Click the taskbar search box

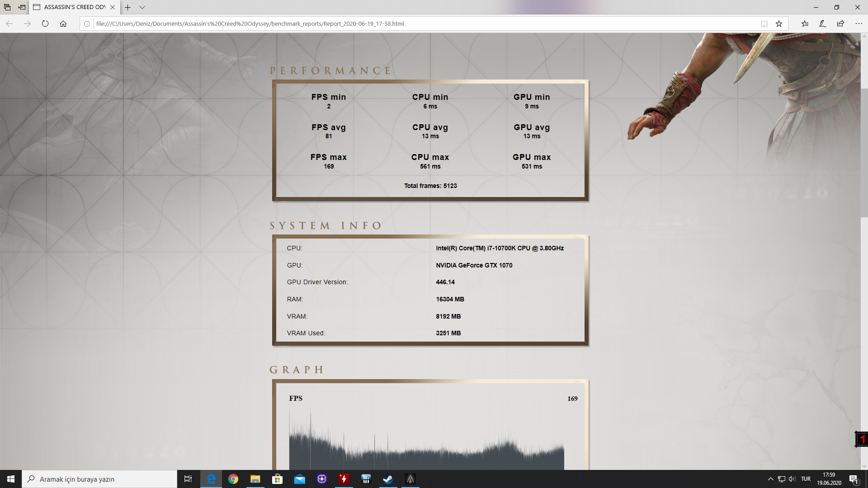pos(99,479)
